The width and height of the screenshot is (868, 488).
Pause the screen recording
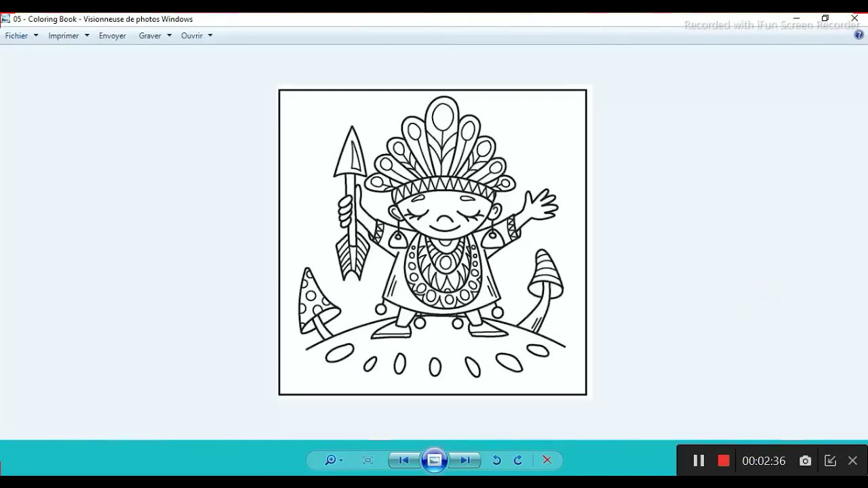click(x=698, y=461)
